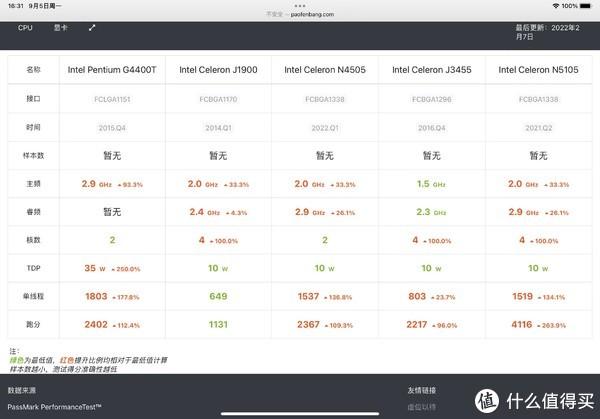Image resolution: width=600 pixels, height=419 pixels.
Task: Click the 35 W TDP value
Action: [95, 268]
